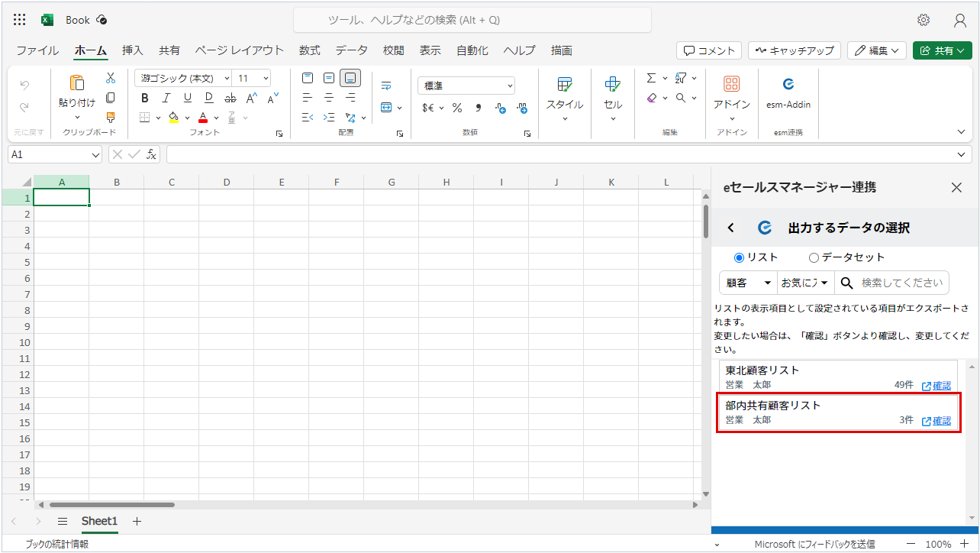Toggle Bold formatting
The image size is (980, 553).
click(x=145, y=98)
